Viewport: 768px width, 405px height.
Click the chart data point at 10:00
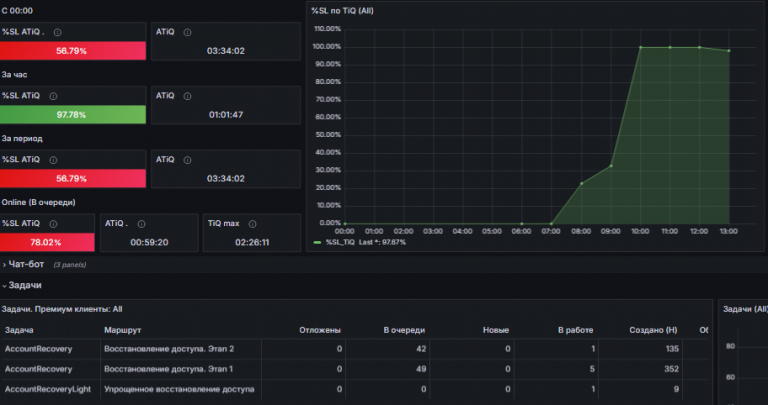coord(641,48)
